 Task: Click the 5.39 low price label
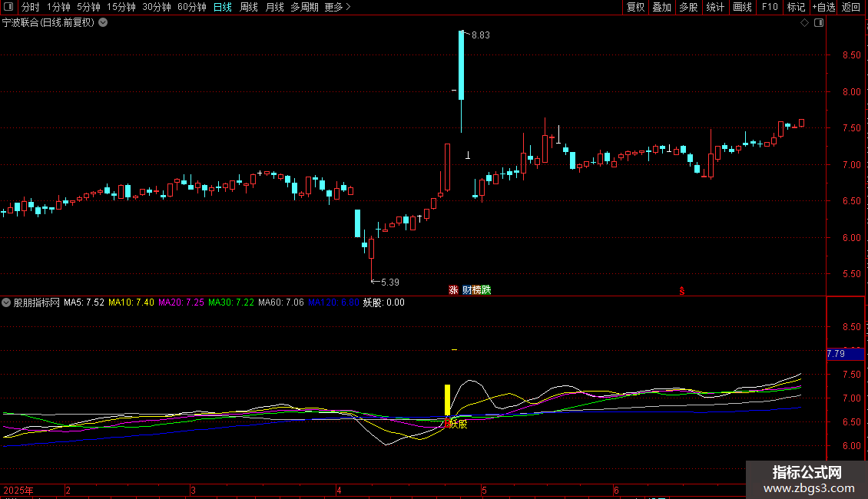(389, 283)
